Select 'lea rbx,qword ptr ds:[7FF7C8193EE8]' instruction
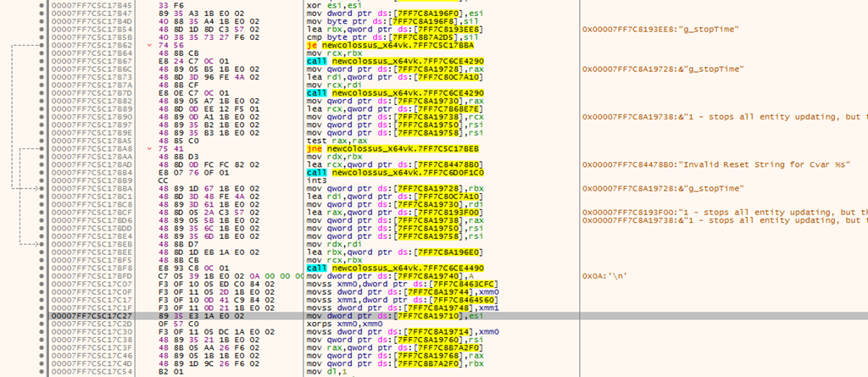 point(393,29)
